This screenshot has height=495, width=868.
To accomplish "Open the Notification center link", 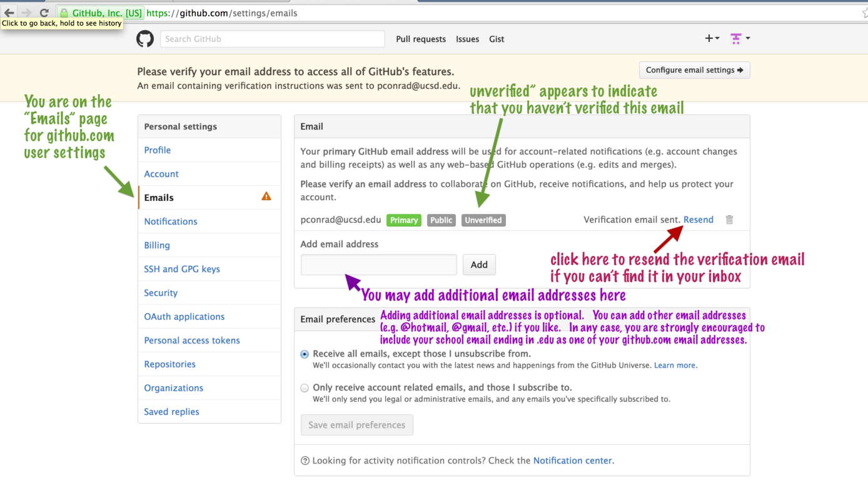I will 573,461.
